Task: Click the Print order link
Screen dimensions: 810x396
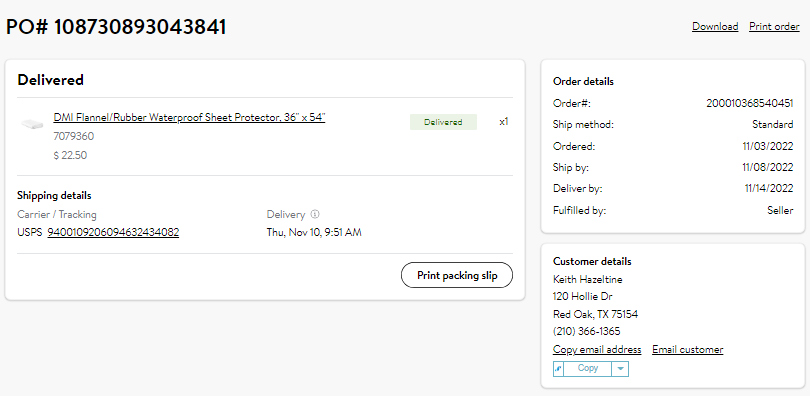Action: coord(774,26)
